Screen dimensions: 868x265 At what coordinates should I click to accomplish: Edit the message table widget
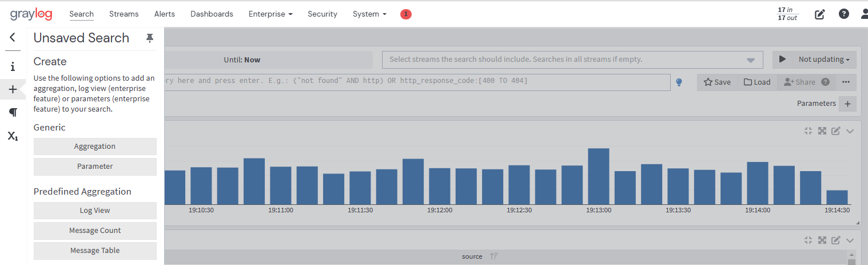[836, 240]
